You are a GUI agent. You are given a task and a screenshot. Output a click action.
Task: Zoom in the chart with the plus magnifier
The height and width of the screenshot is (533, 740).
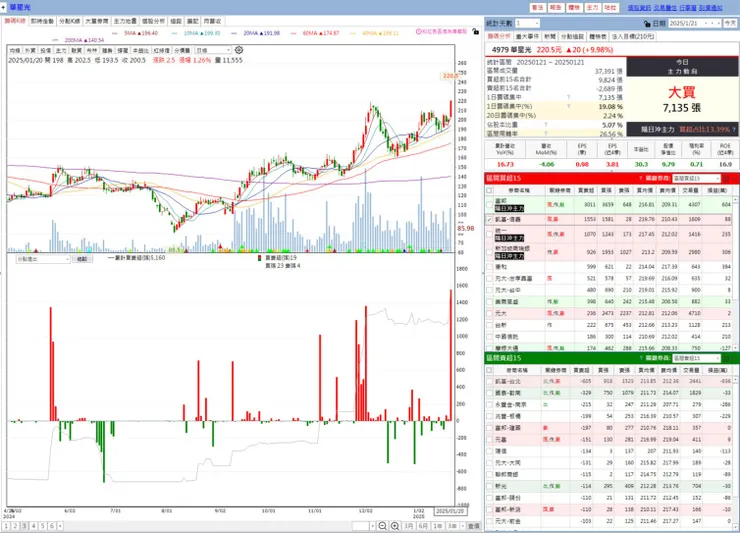click(x=395, y=526)
